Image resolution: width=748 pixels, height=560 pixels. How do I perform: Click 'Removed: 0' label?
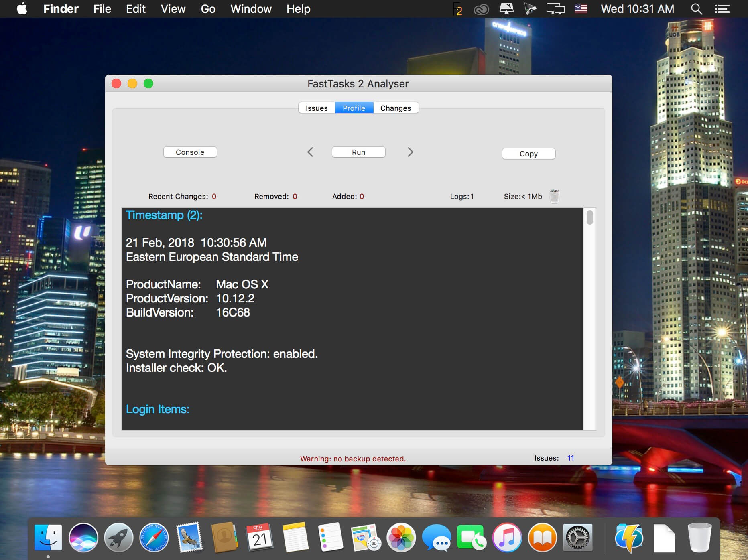coord(276,196)
